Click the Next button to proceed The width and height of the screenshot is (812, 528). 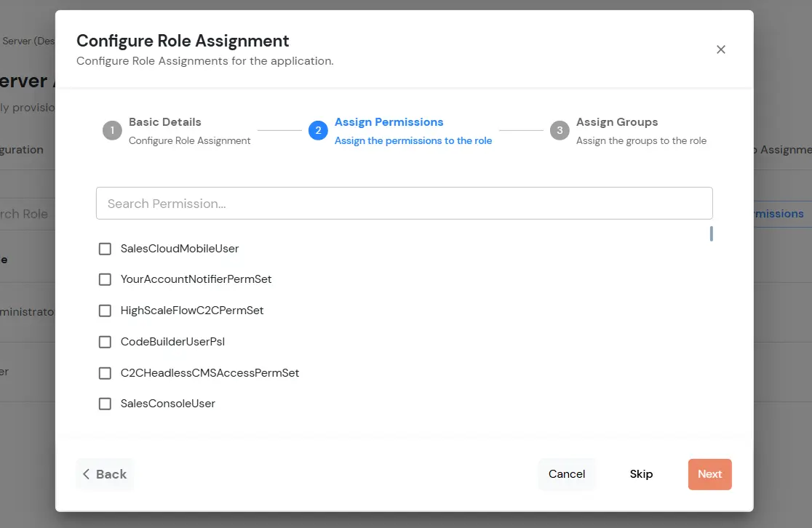709,473
